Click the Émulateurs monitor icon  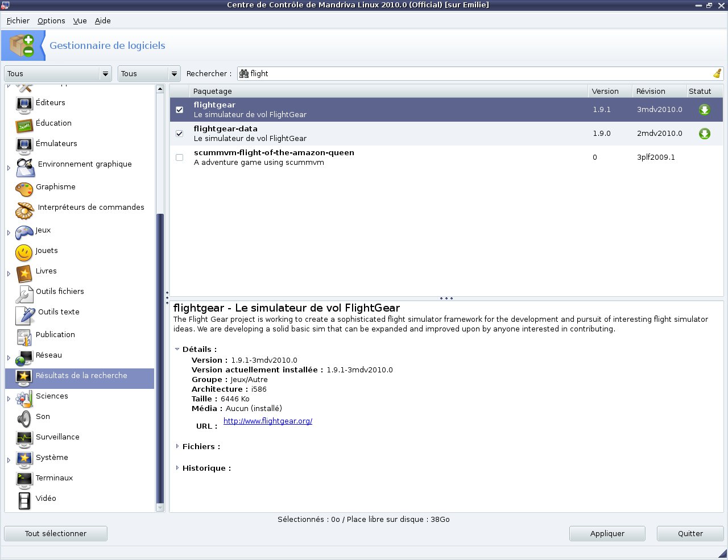[24, 146]
